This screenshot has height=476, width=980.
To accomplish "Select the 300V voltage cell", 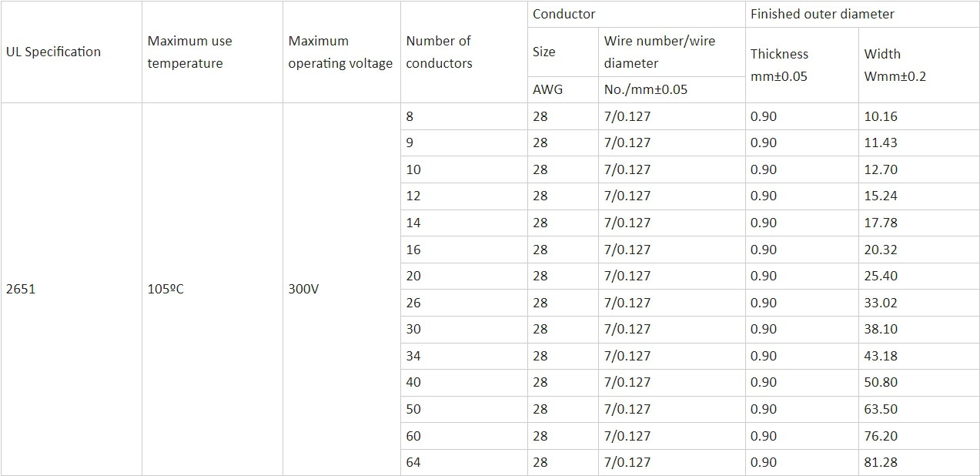I will [x=303, y=290].
